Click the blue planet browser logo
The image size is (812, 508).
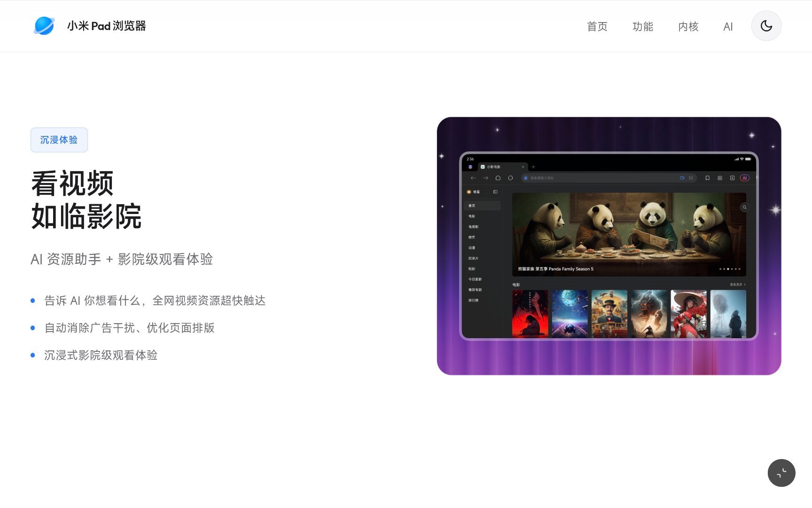pyautogui.click(x=44, y=26)
